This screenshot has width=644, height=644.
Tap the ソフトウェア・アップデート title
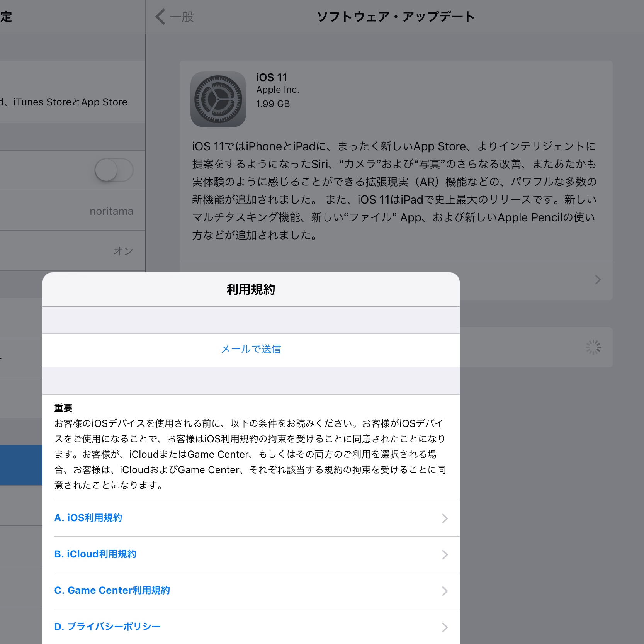coord(396,17)
